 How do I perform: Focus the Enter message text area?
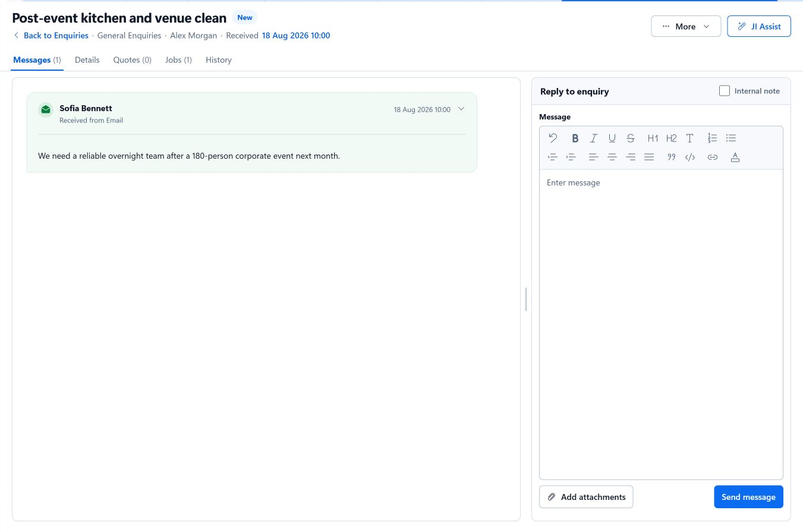point(661,324)
